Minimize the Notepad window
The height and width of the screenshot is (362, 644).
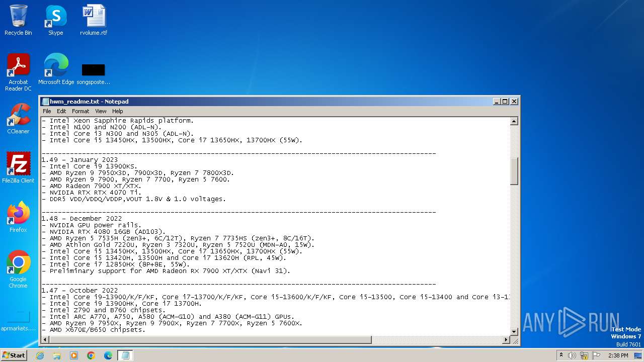tap(497, 102)
